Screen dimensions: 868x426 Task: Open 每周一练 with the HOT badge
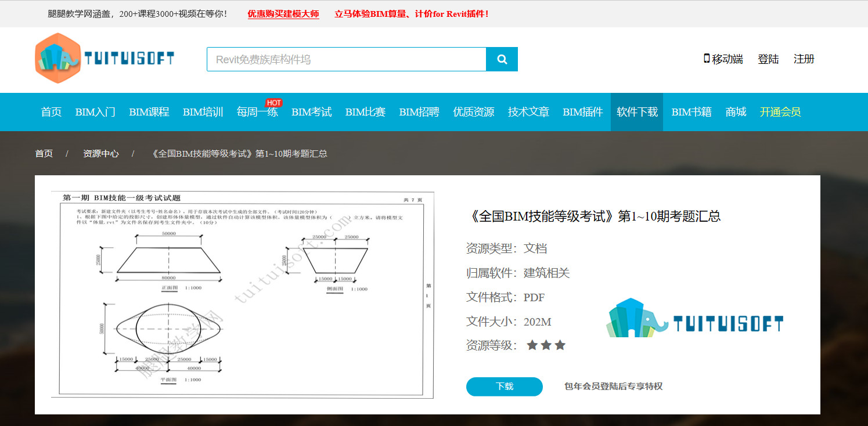[257, 112]
